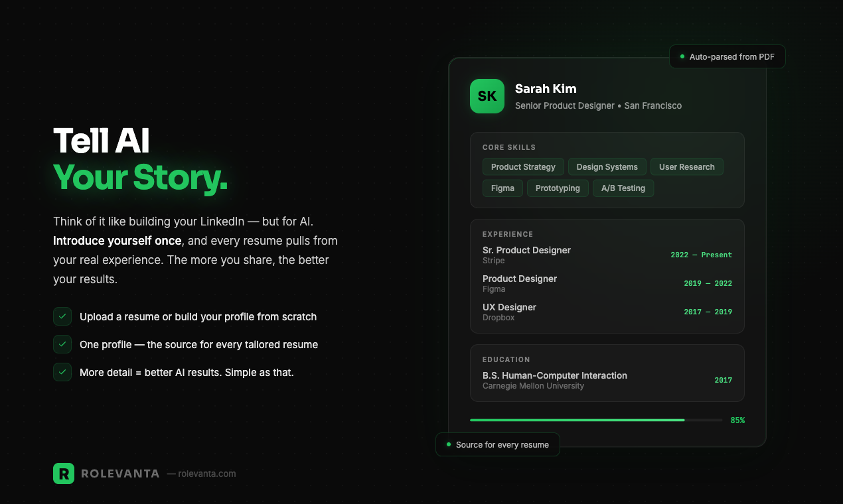Click the 2017 — 2019 date range
Screen dimensions: 843x504
point(708,312)
